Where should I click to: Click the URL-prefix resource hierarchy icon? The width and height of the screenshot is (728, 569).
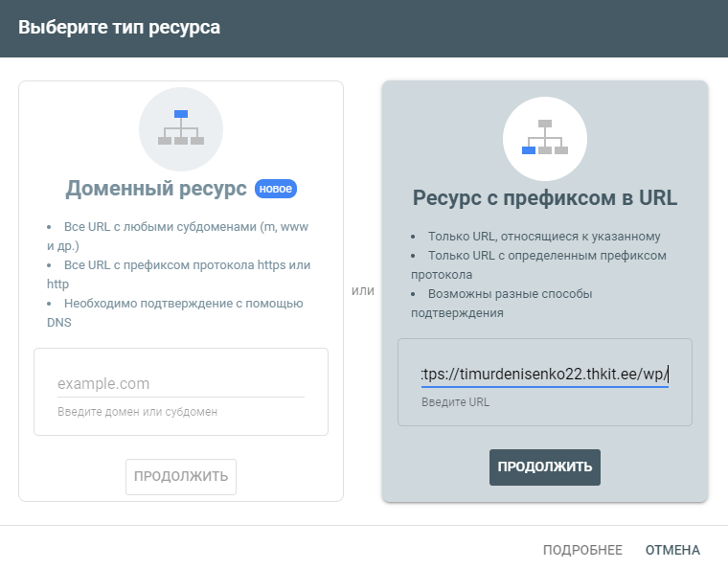click(545, 138)
